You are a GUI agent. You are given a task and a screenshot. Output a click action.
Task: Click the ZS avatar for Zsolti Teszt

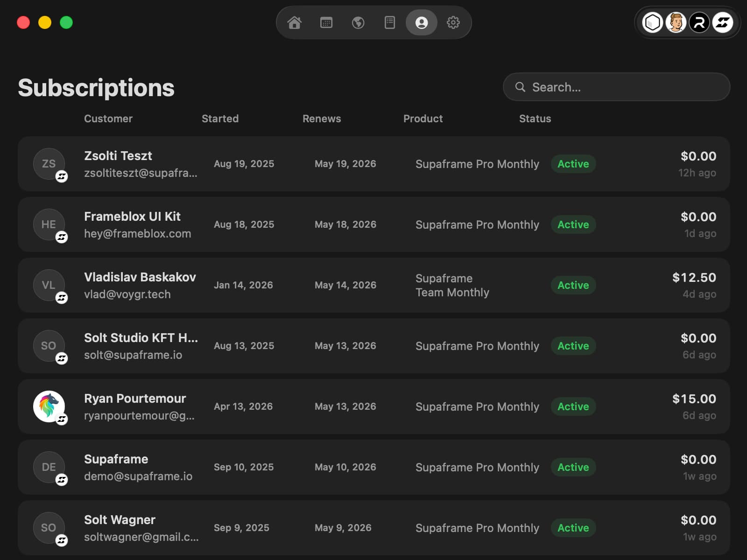(x=49, y=164)
